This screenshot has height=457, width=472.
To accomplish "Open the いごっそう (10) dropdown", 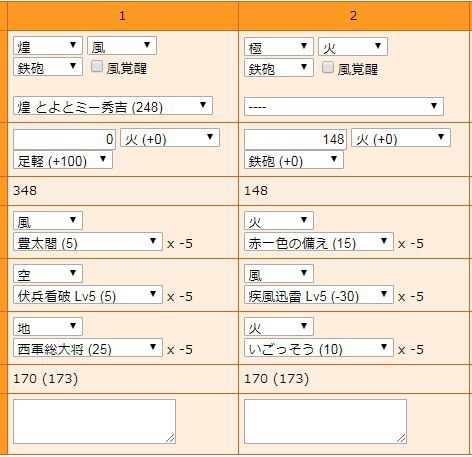I will point(319,348).
